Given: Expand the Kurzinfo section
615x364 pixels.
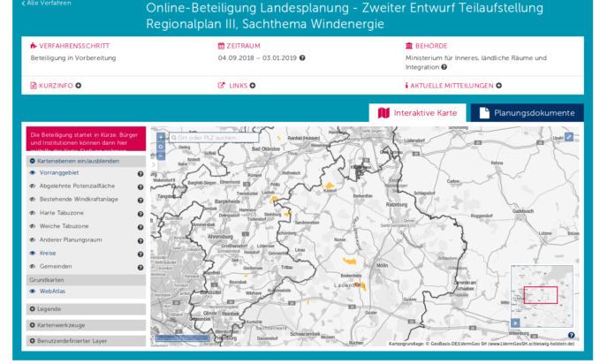Looking at the screenshot, I should (x=56, y=86).
